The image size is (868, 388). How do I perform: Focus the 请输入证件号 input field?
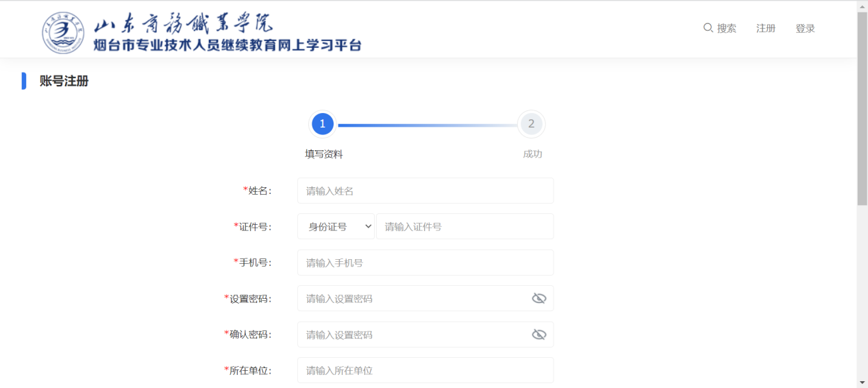click(x=464, y=226)
